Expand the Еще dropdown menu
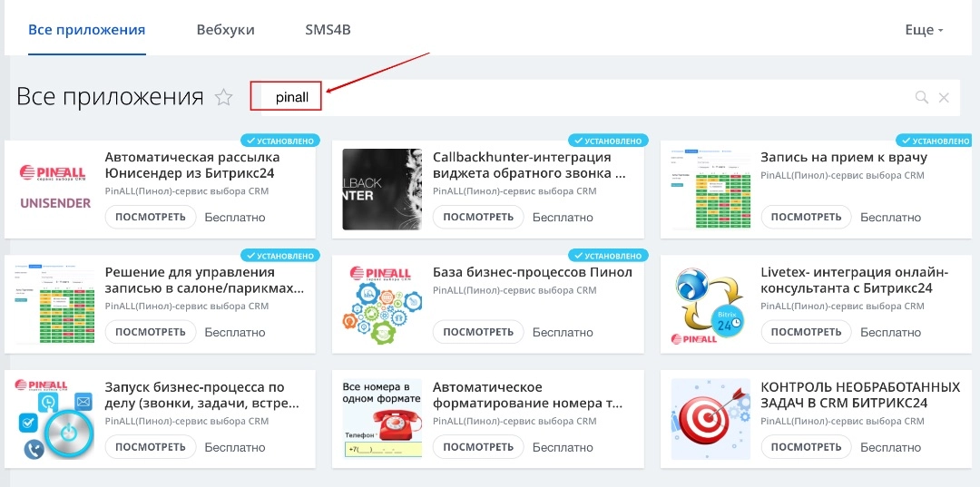980x487 pixels. point(924,30)
